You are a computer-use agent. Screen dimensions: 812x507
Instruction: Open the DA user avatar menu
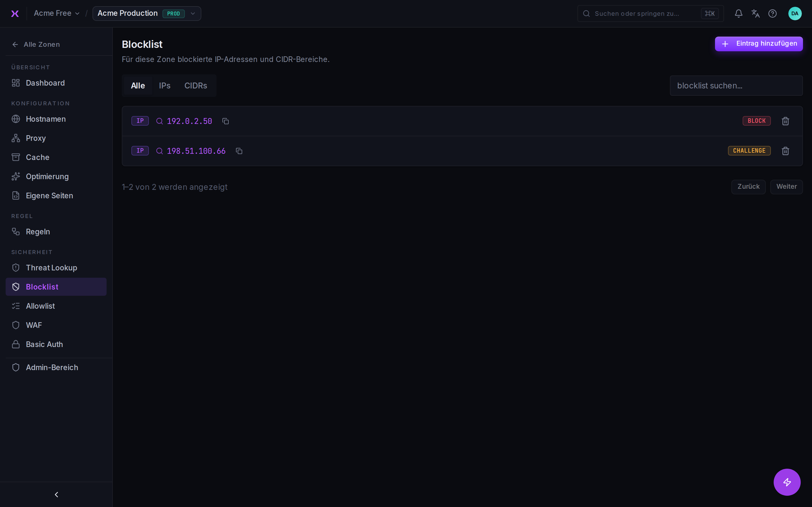coord(795,14)
